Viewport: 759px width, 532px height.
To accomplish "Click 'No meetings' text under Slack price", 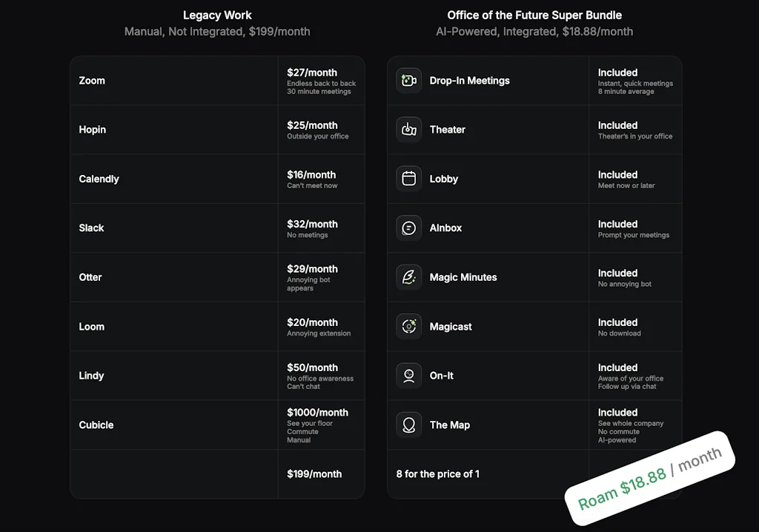I will point(308,235).
